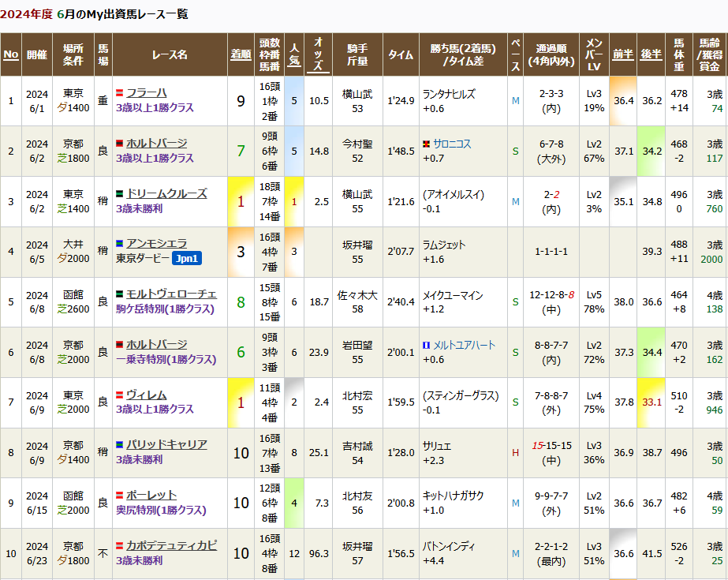Click silk icon beside メルトユアハート
The width and height of the screenshot is (728, 580).
tap(426, 345)
